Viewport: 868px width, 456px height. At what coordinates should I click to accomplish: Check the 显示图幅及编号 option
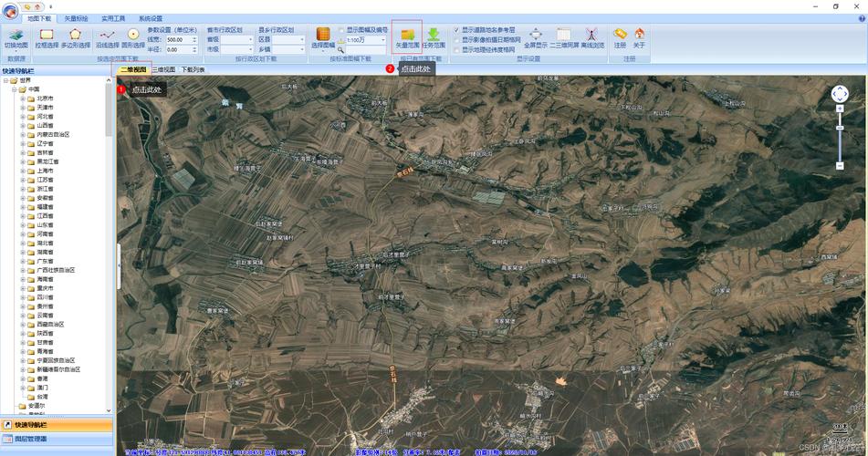pos(341,29)
